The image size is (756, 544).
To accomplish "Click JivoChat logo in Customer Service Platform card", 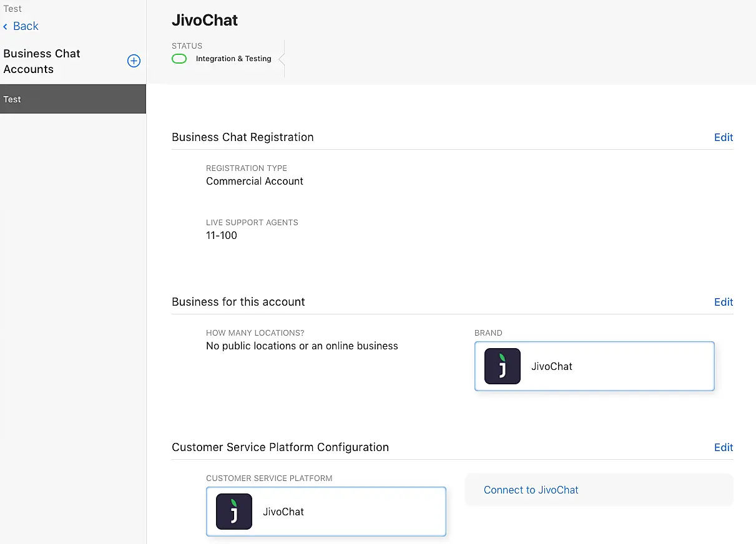I will tap(233, 512).
